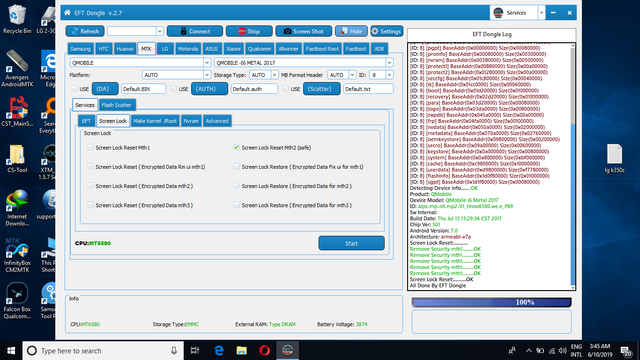Click the Refresh button
The image size is (640, 360).
[85, 31]
